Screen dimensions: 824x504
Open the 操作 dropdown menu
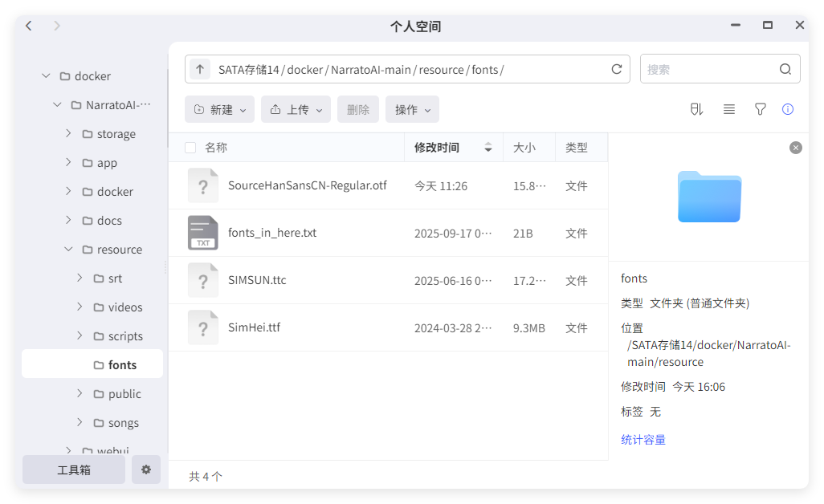412,109
